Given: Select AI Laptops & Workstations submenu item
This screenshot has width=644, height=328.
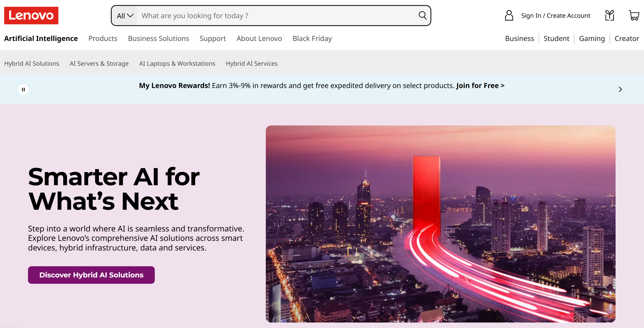Looking at the screenshot, I should (177, 63).
